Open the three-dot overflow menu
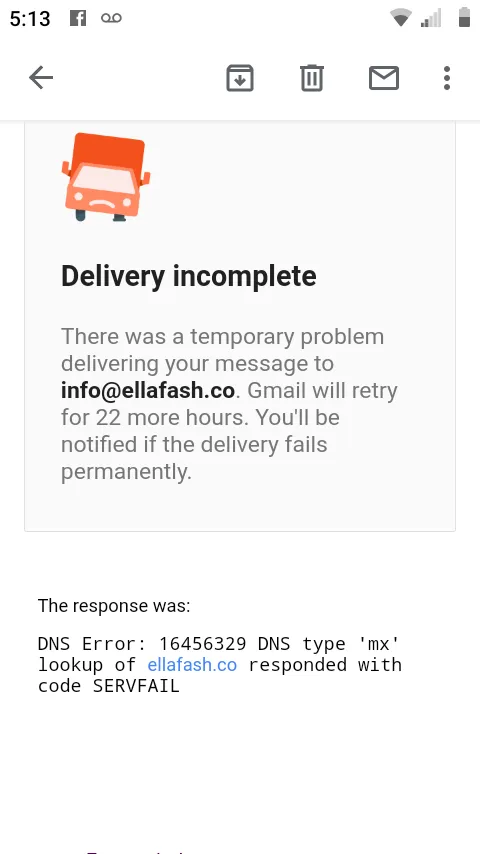Image resolution: width=480 pixels, height=854 pixels. tap(447, 78)
